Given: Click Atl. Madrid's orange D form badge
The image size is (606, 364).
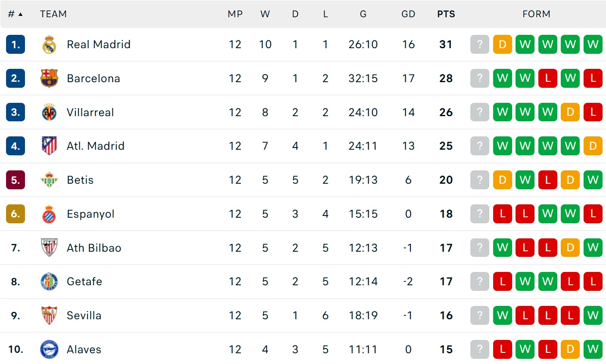Looking at the screenshot, I should (x=593, y=146).
